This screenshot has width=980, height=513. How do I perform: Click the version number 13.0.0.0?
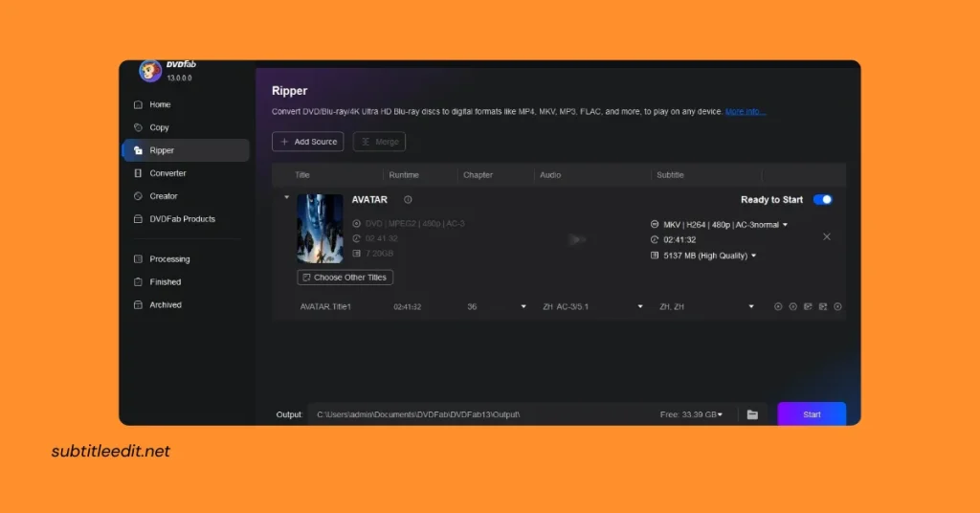tap(179, 78)
